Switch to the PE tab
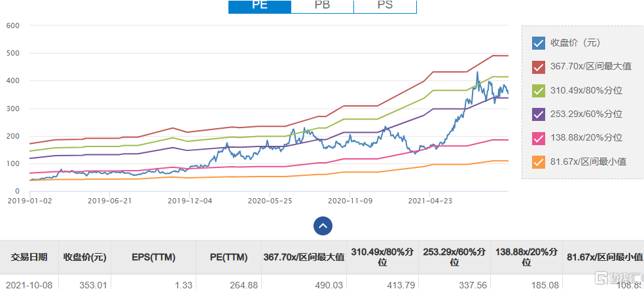Viewport: 644px width, 289px height. point(259,6)
